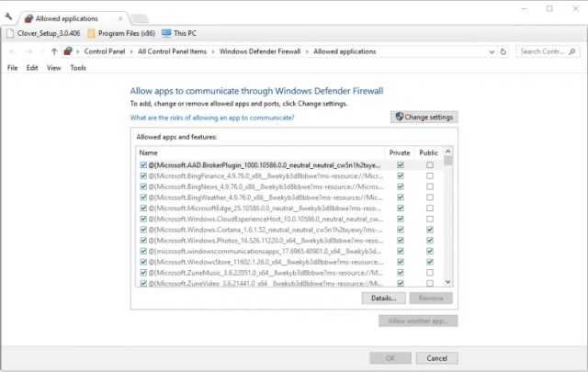
Task: Open the Program Files (x86) bookmark folder
Action: 121,33
